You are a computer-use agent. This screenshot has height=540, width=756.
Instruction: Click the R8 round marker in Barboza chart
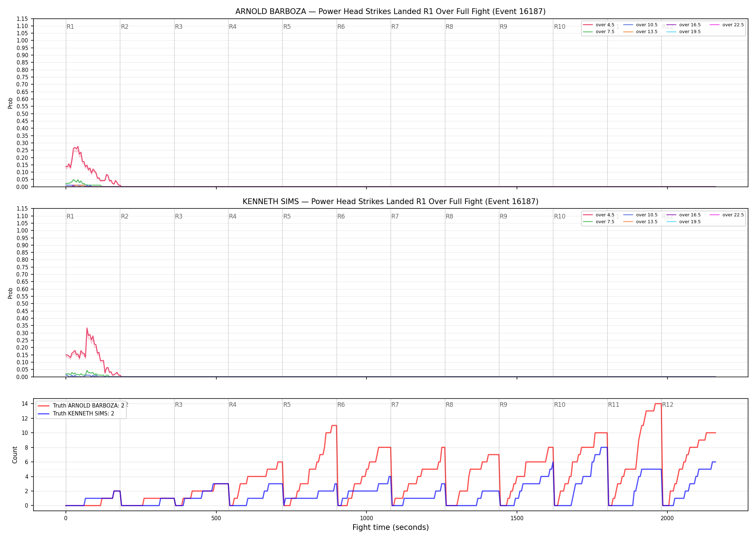[x=449, y=27]
